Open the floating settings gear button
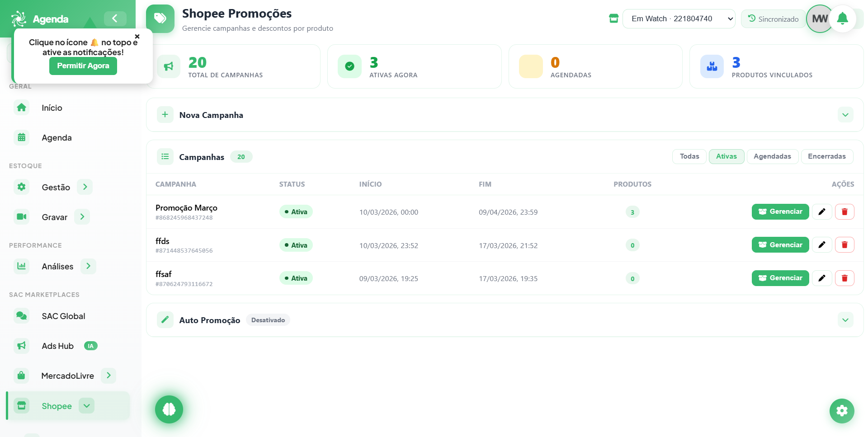This screenshot has height=437, width=868. click(842, 411)
